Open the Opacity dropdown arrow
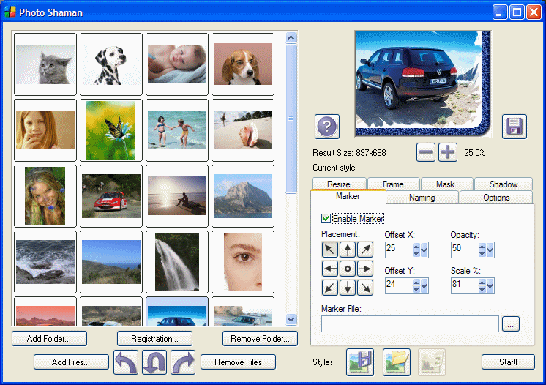The image size is (546, 385). tap(490, 250)
